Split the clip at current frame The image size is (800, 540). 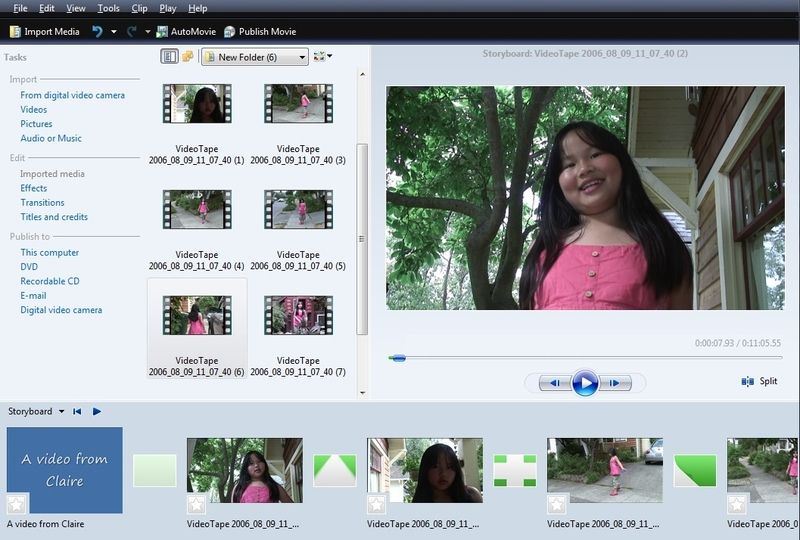coord(759,381)
